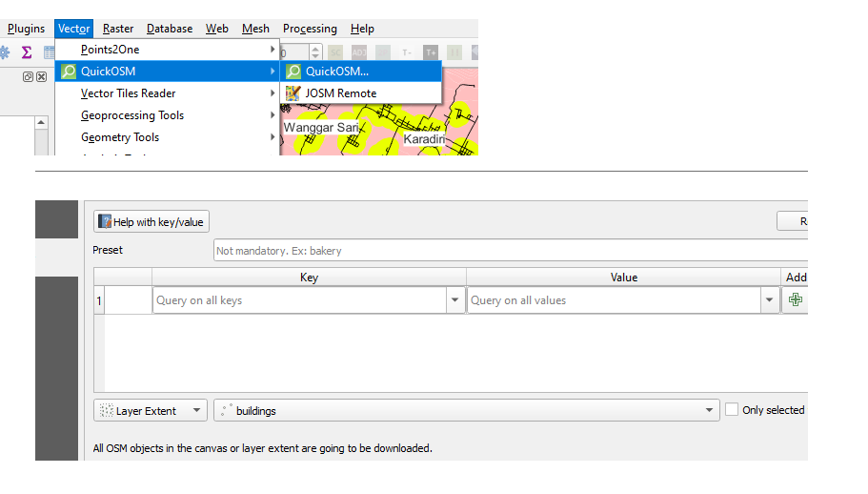The height and width of the screenshot is (494, 868).
Task: Click the T+ toolbar icon
Action: pos(431,52)
